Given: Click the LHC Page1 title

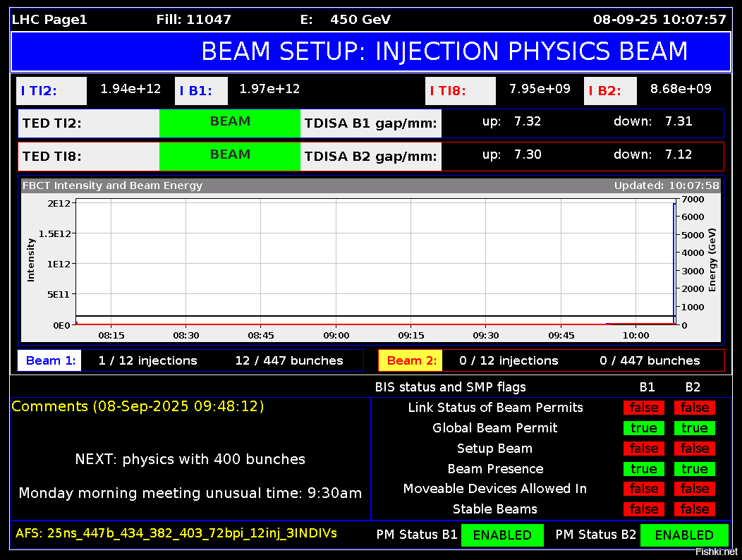Looking at the screenshot, I should [x=49, y=20].
